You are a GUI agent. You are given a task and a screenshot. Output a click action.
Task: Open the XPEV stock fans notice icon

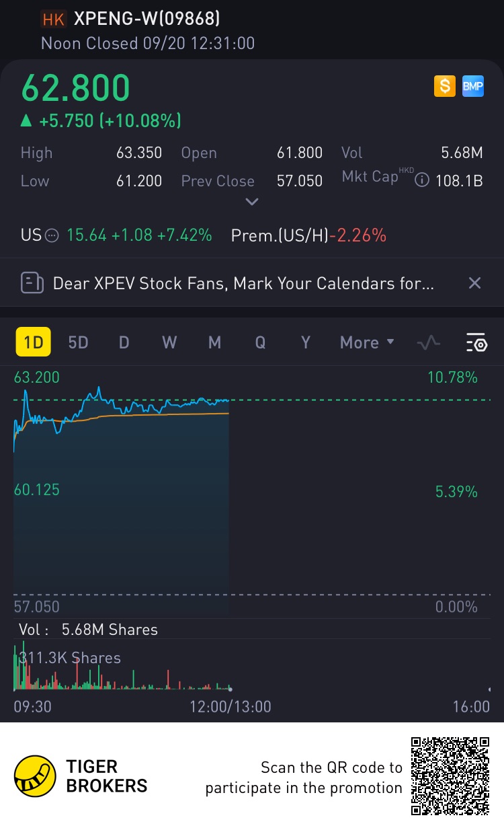click(x=32, y=283)
